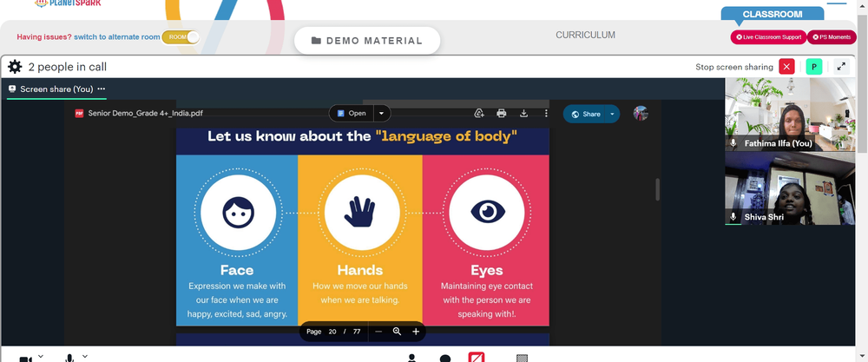Image resolution: width=868 pixels, height=362 pixels.
Task: Click Fathima Ilfa's microphone indicator
Action: pyautogui.click(x=734, y=143)
